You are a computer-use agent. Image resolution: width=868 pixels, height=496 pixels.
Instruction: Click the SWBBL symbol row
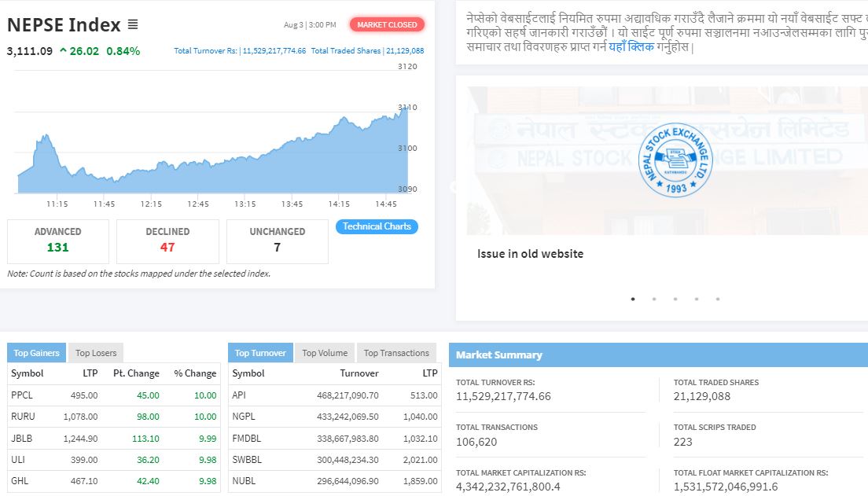pos(334,460)
